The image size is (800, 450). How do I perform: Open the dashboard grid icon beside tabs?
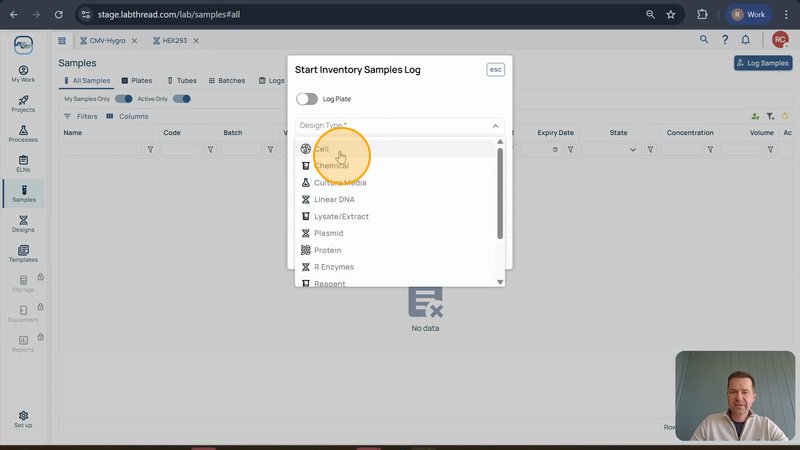62,40
